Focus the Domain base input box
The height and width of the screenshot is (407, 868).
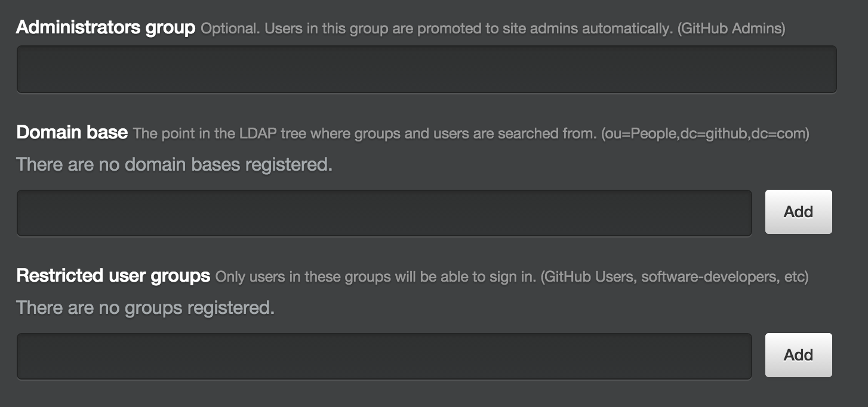click(x=384, y=213)
